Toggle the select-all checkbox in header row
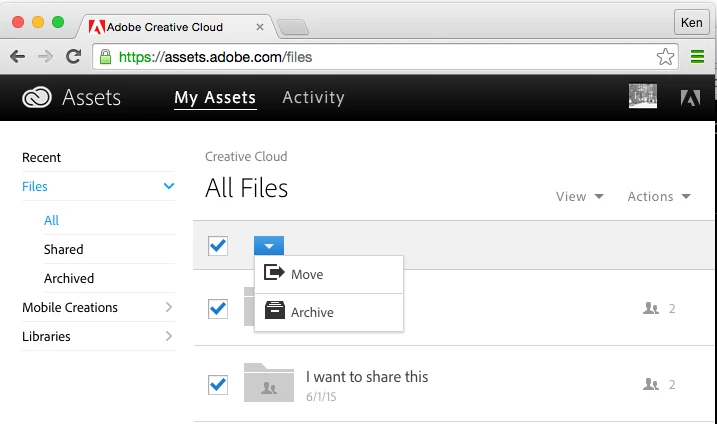 click(x=218, y=246)
